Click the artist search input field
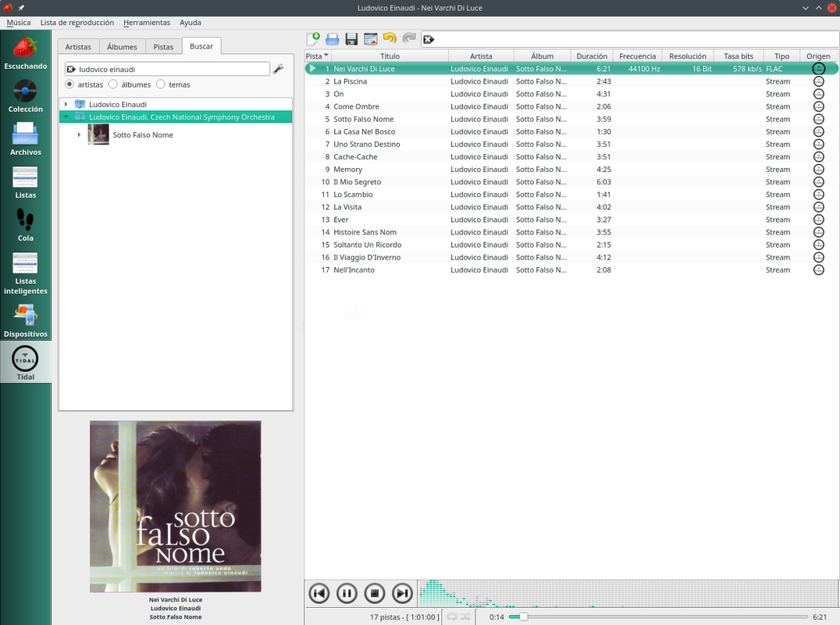The height and width of the screenshot is (625, 840). click(x=167, y=70)
